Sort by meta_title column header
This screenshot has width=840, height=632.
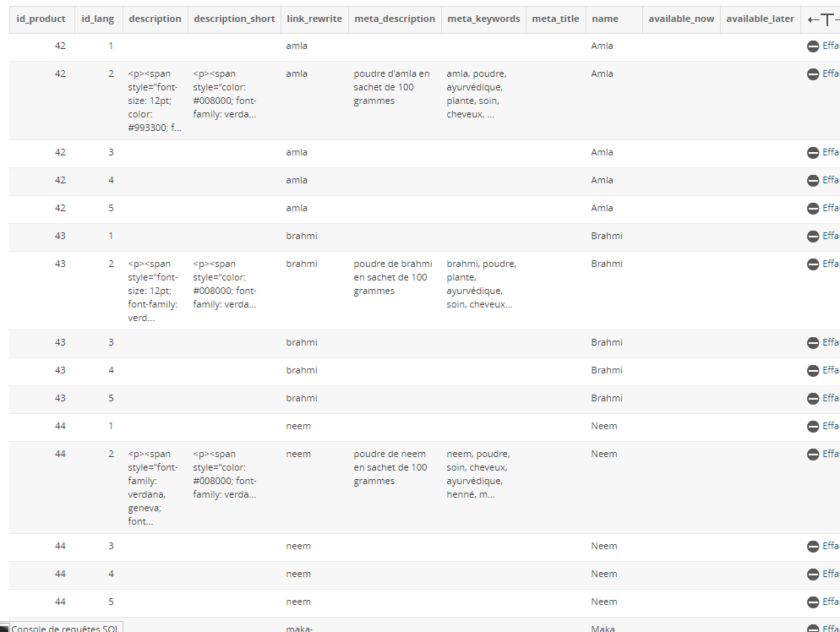click(x=555, y=19)
